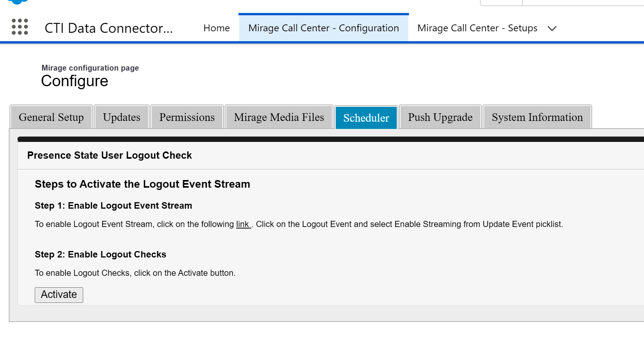Open Mirage Call Center - Setups tab
644x354 pixels.
point(477,28)
